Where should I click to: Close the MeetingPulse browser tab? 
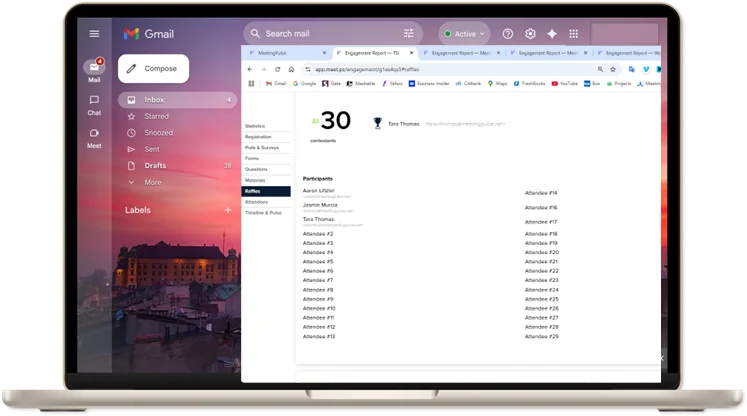[324, 53]
